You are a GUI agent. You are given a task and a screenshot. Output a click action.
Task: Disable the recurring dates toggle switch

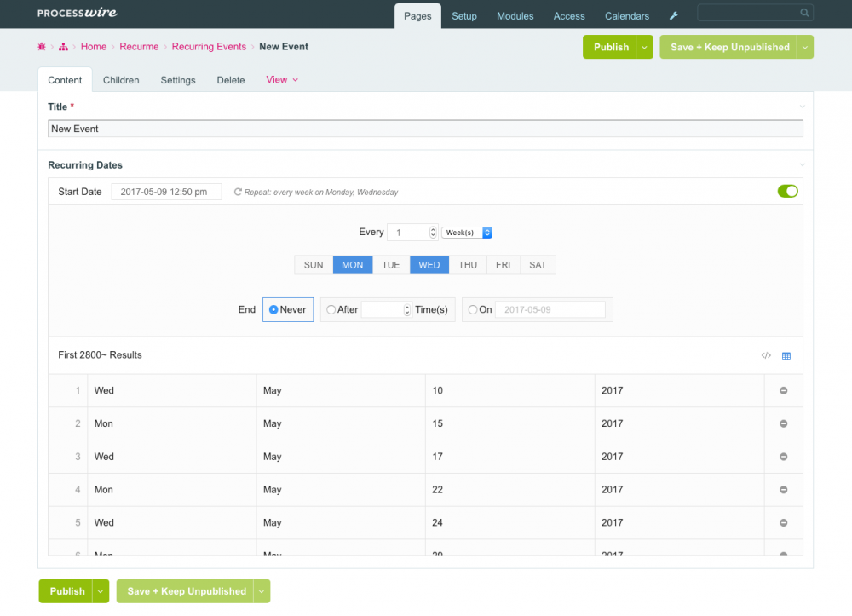pyautogui.click(x=787, y=192)
